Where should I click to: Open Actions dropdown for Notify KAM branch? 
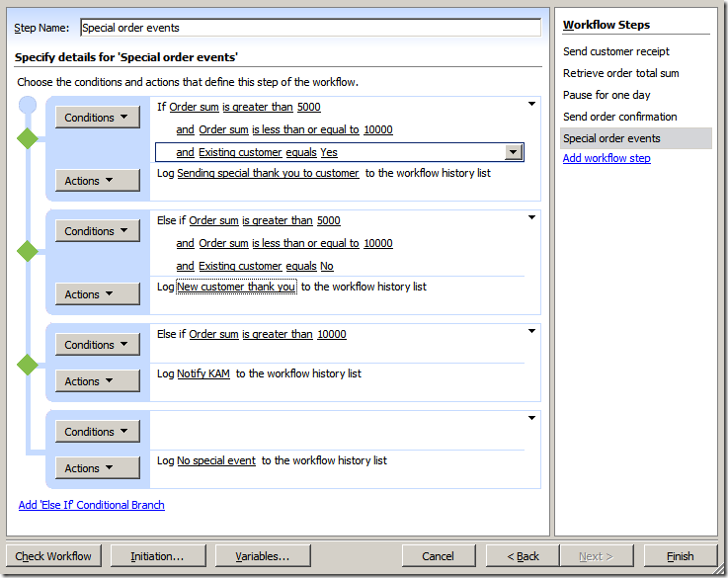(x=97, y=381)
